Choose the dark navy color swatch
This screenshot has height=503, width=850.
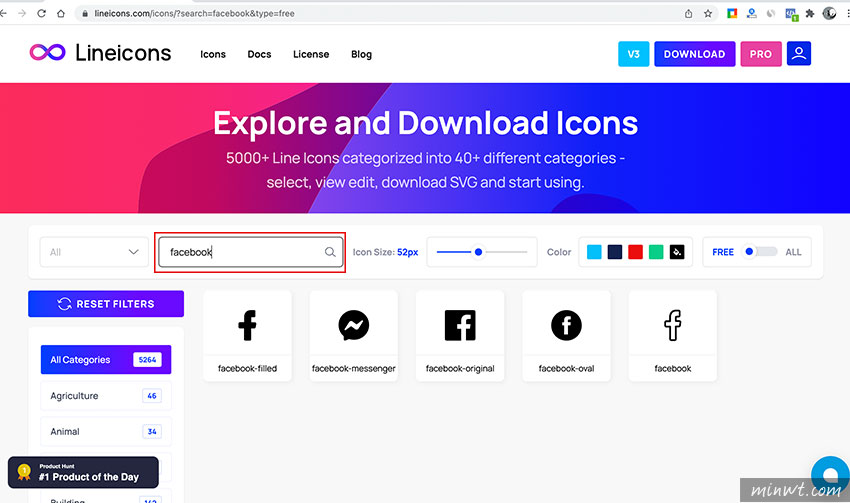(x=615, y=252)
